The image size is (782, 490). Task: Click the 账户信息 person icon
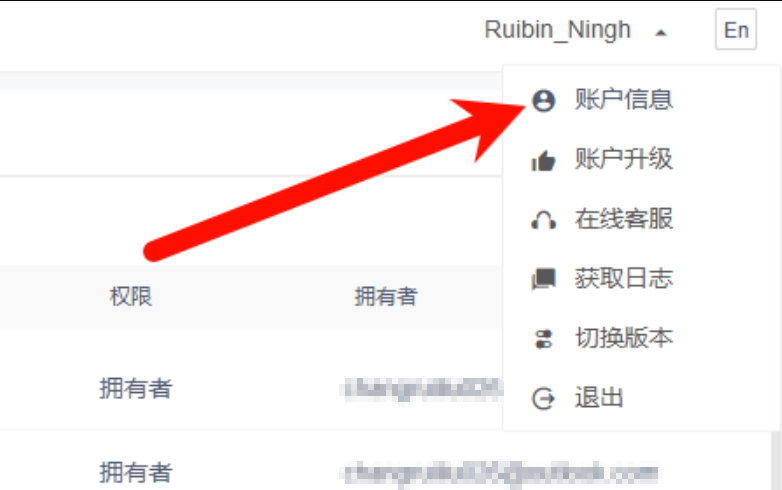(x=544, y=100)
